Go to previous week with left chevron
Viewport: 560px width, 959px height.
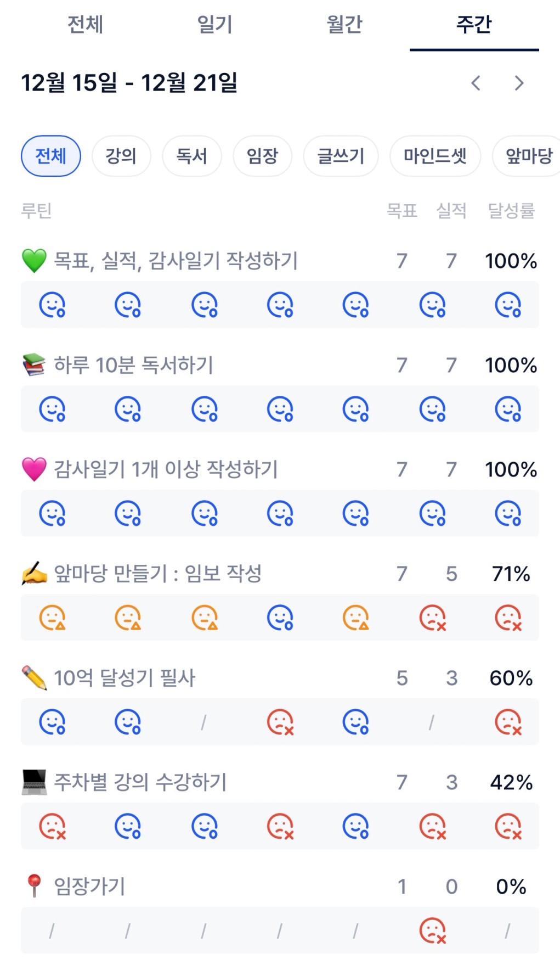[476, 83]
